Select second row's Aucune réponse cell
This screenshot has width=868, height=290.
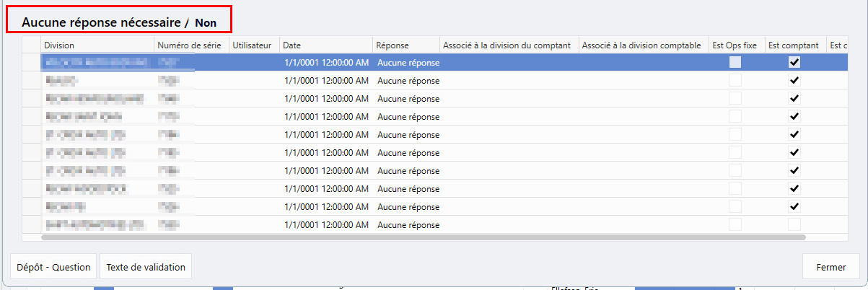click(406, 81)
